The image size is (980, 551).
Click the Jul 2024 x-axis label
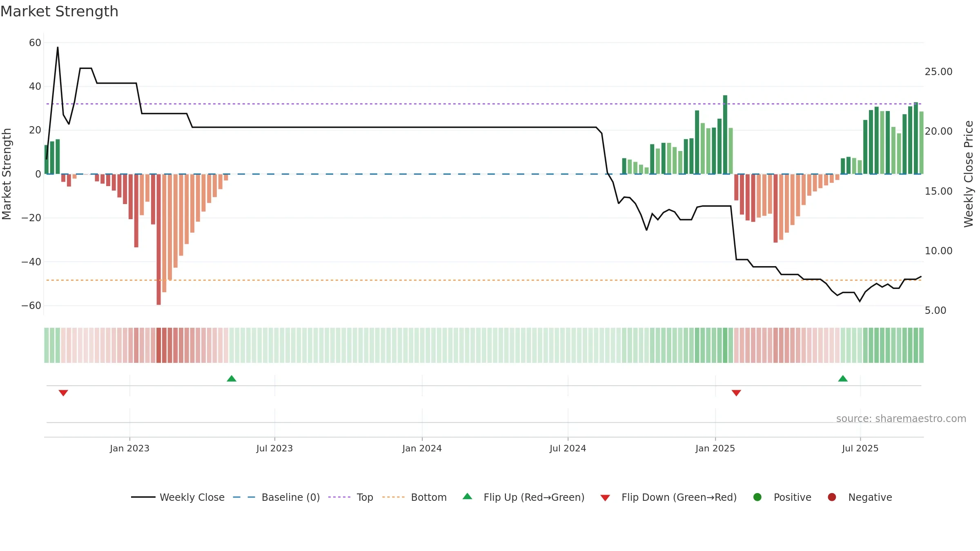[x=568, y=448]
